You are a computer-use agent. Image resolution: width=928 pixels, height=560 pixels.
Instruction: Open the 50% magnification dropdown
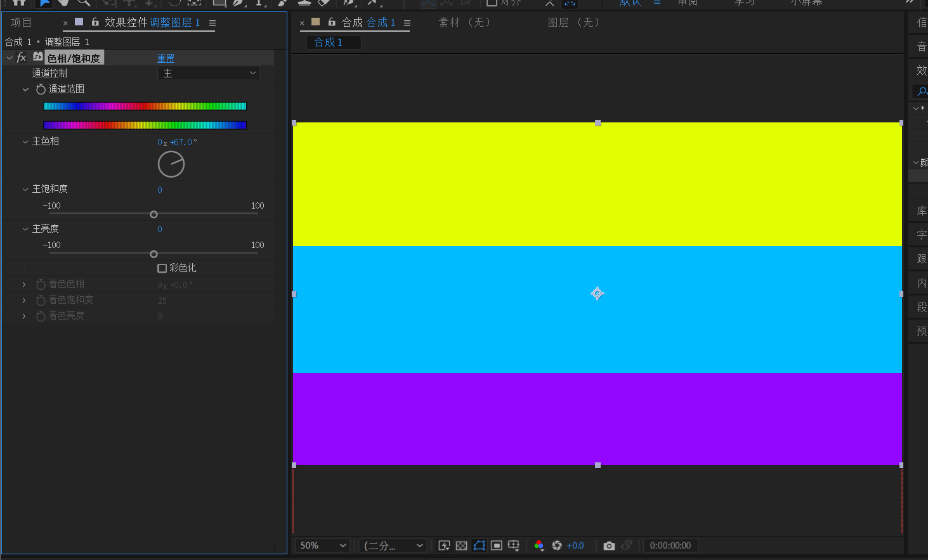pyautogui.click(x=323, y=545)
